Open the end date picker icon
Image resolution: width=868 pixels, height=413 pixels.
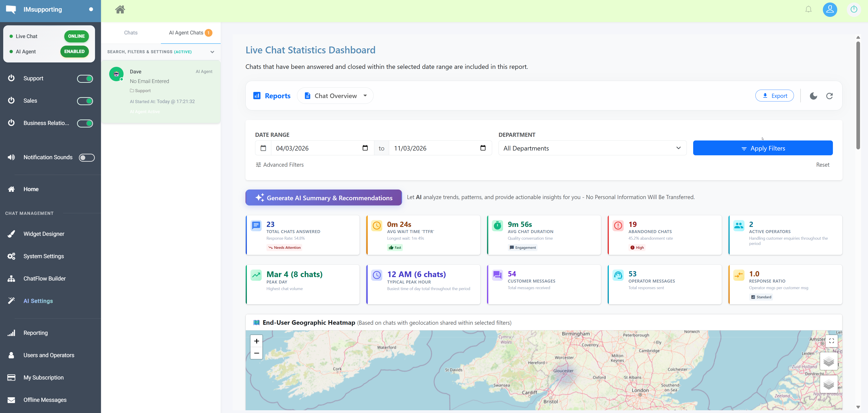(483, 148)
